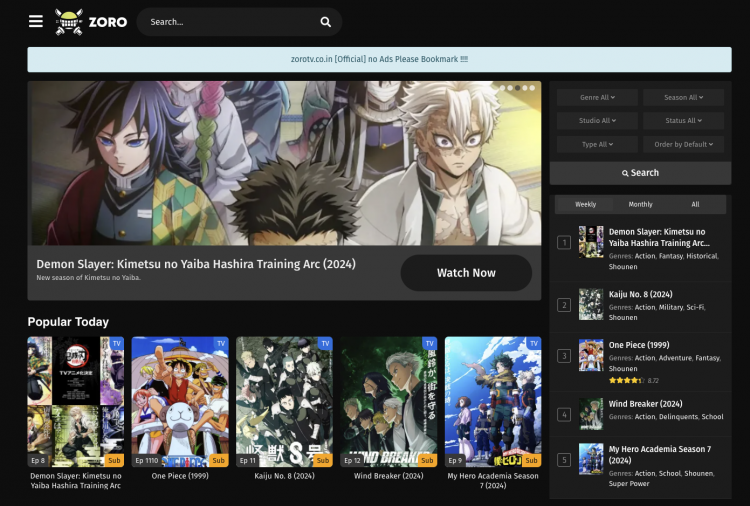Open the Demon Slayer Hashira Training Arc banner title
The image size is (750, 506).
(196, 264)
